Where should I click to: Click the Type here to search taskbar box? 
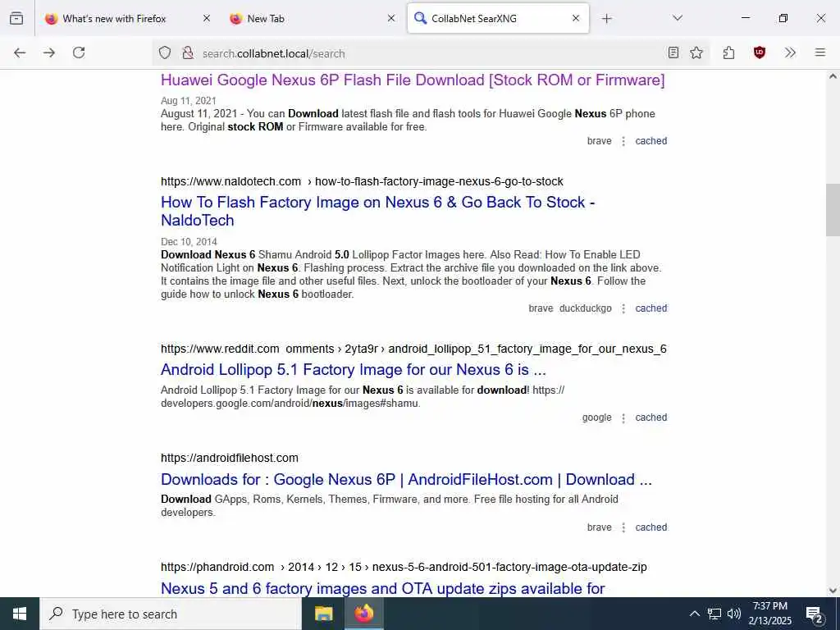click(x=171, y=614)
